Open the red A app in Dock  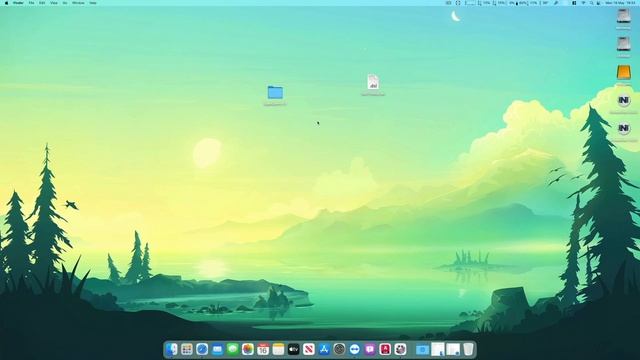click(385, 349)
